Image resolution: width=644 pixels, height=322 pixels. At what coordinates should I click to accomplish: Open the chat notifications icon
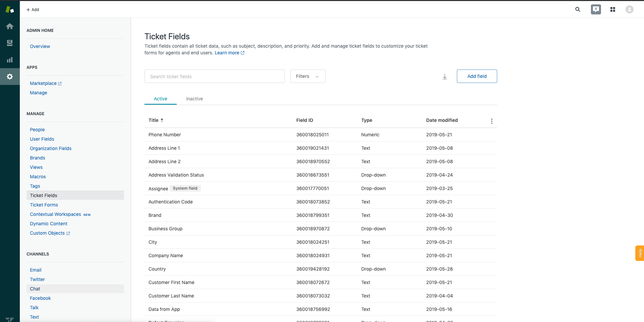point(596,9)
